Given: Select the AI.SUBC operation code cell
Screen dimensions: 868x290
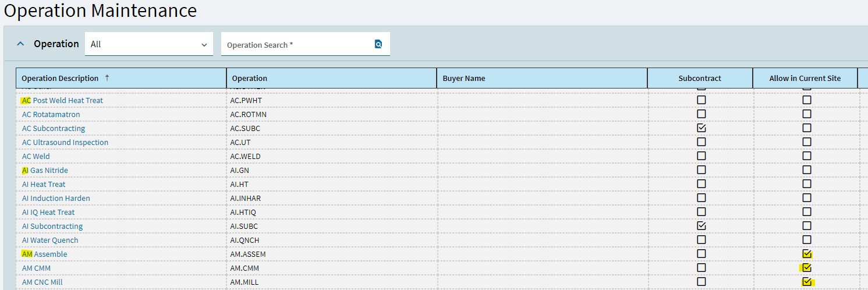Looking at the screenshot, I should pos(332,226).
